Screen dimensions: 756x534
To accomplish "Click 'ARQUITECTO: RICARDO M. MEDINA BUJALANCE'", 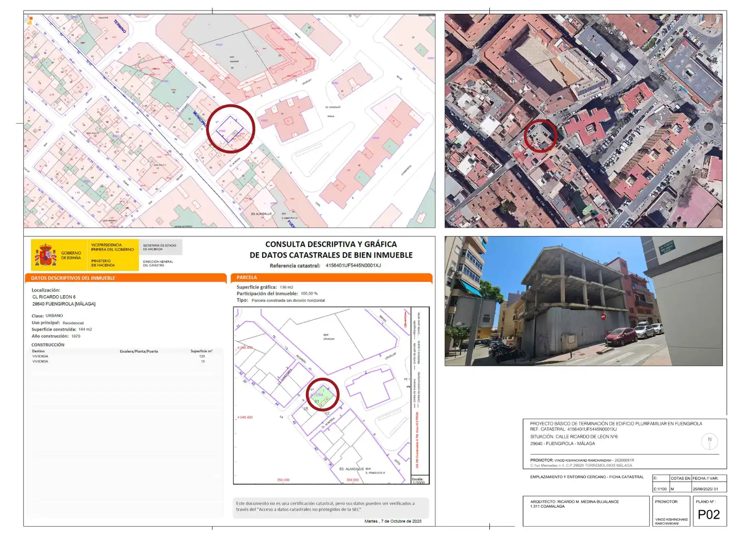I will coord(574,501).
